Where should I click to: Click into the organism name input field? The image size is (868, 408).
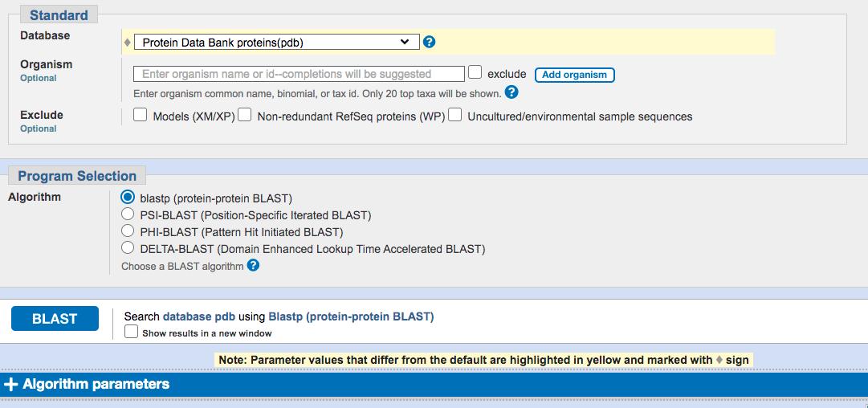pyautogui.click(x=299, y=74)
